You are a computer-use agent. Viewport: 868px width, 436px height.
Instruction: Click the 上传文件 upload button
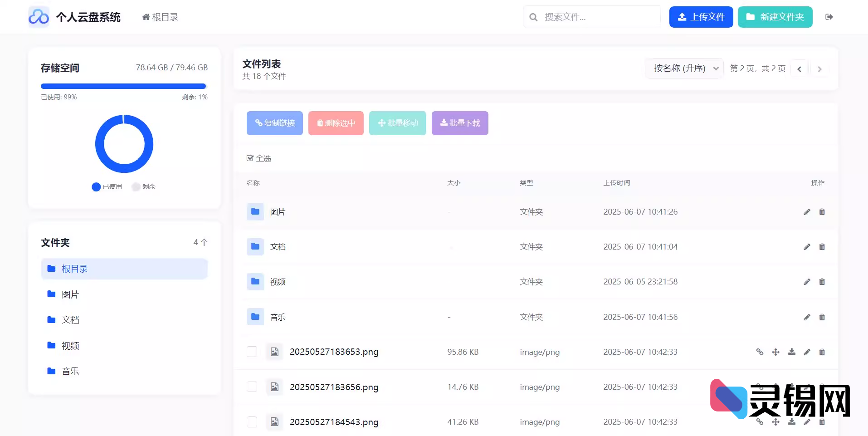(x=701, y=17)
